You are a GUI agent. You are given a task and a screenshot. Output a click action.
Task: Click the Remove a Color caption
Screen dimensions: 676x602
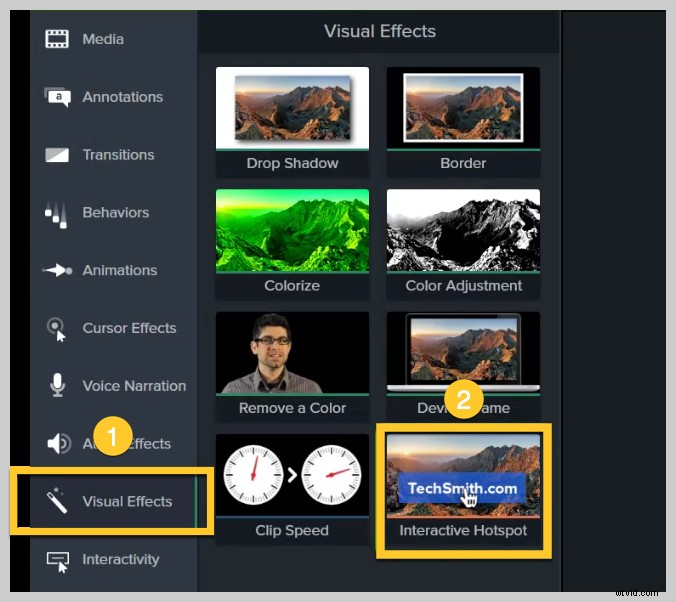[x=292, y=408]
